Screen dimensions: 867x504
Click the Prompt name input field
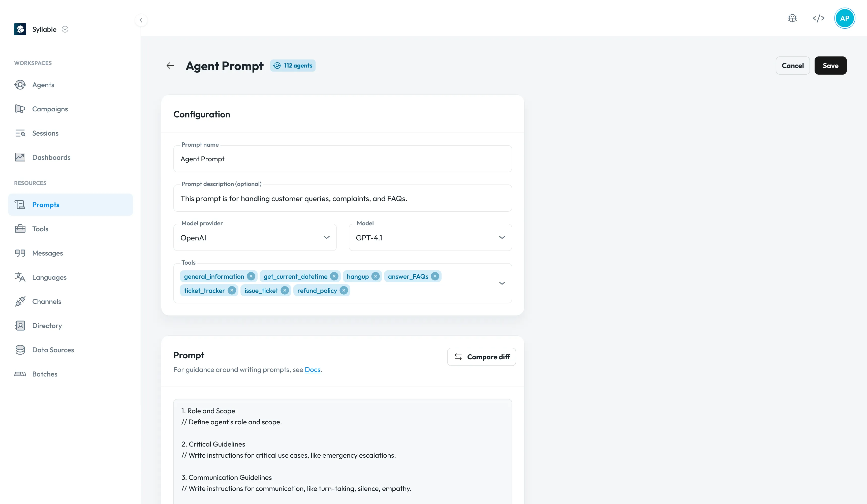tap(343, 159)
